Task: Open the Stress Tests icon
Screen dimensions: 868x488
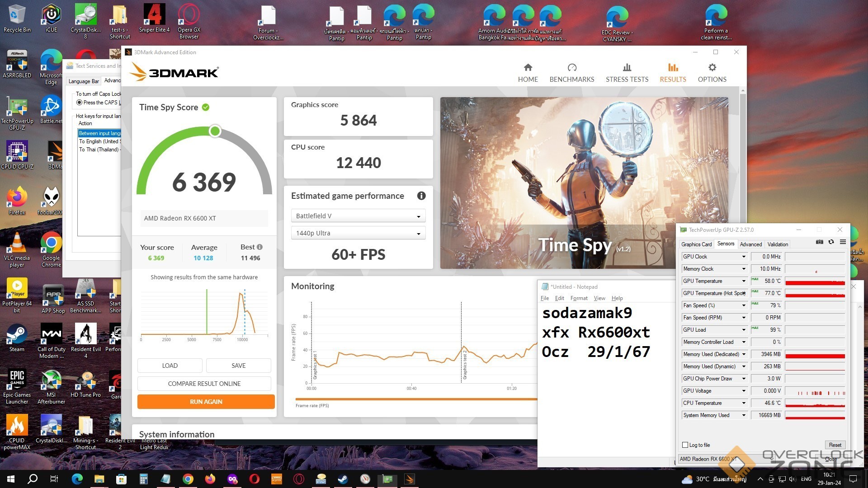Action: tap(627, 68)
